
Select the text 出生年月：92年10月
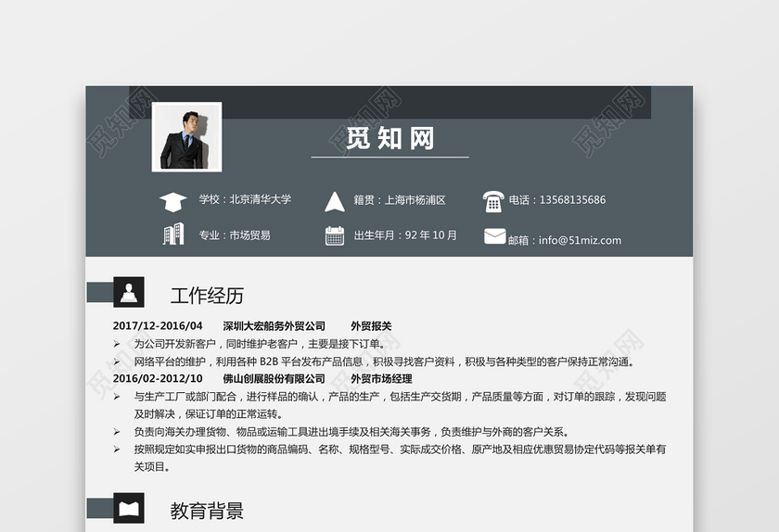pyautogui.click(x=405, y=235)
